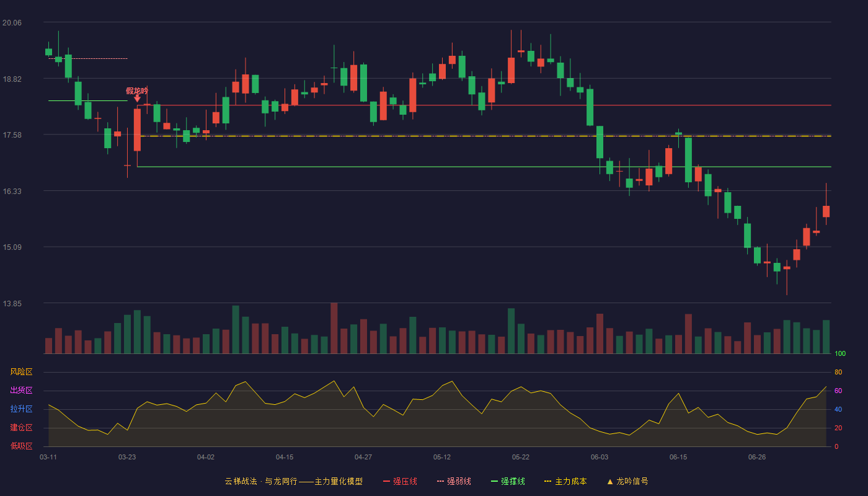Click the blue 40 indicator scale value
This screenshot has width=868, height=496.
[x=838, y=410]
